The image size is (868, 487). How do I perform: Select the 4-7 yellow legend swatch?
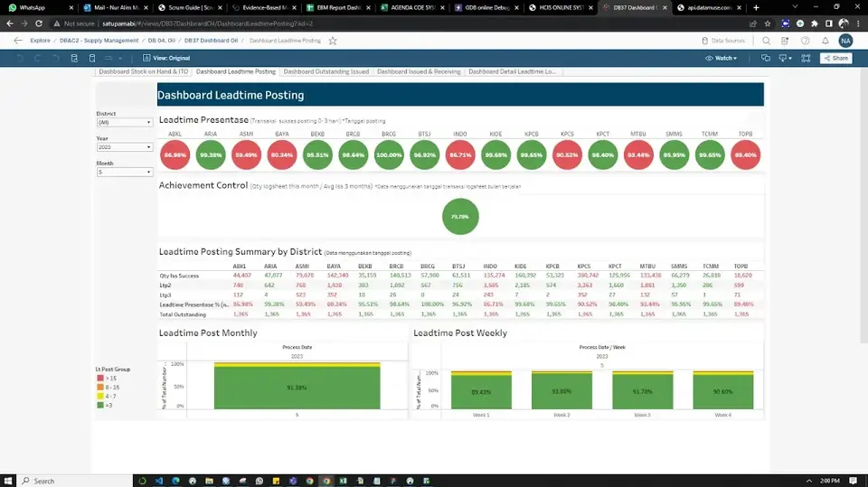pyautogui.click(x=100, y=396)
